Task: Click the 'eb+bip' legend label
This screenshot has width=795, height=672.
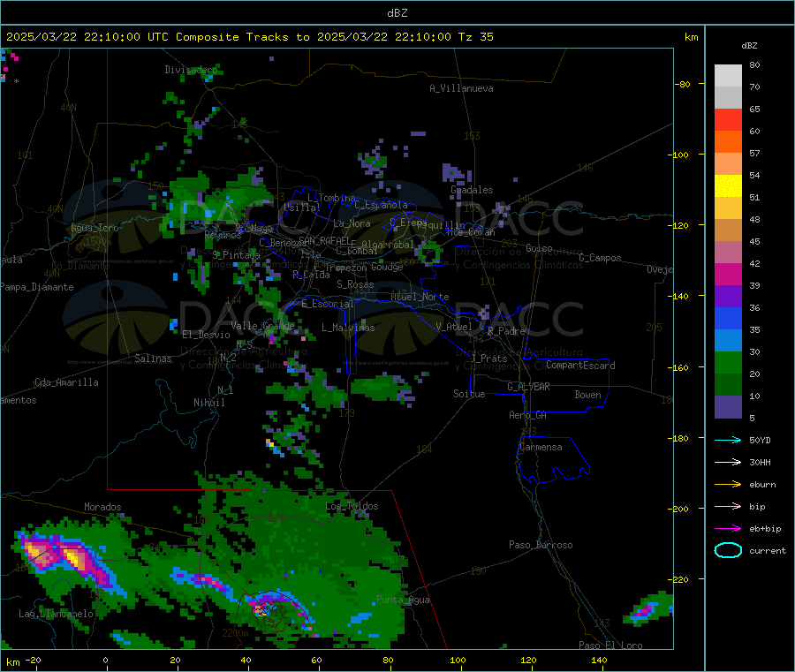Action: pyautogui.click(x=765, y=529)
